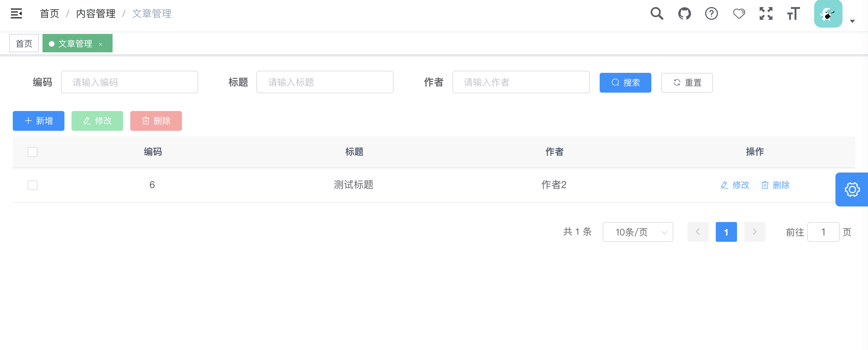Focus the 请输入标题 input field
868x350 pixels.
pos(325,82)
